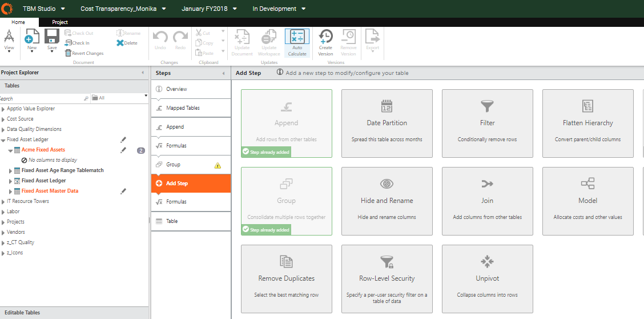Click the New document icon

pyautogui.click(x=32, y=37)
